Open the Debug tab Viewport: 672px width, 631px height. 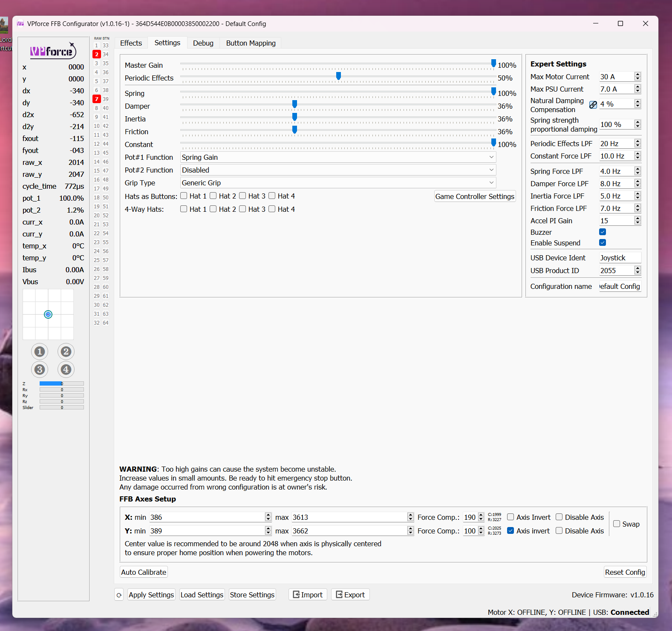point(203,43)
